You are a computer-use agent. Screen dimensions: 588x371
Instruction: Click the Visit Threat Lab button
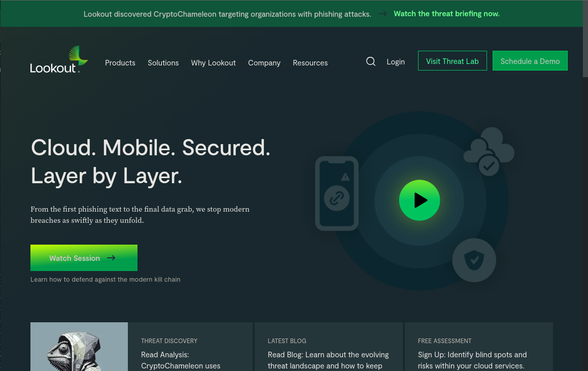[x=452, y=61]
